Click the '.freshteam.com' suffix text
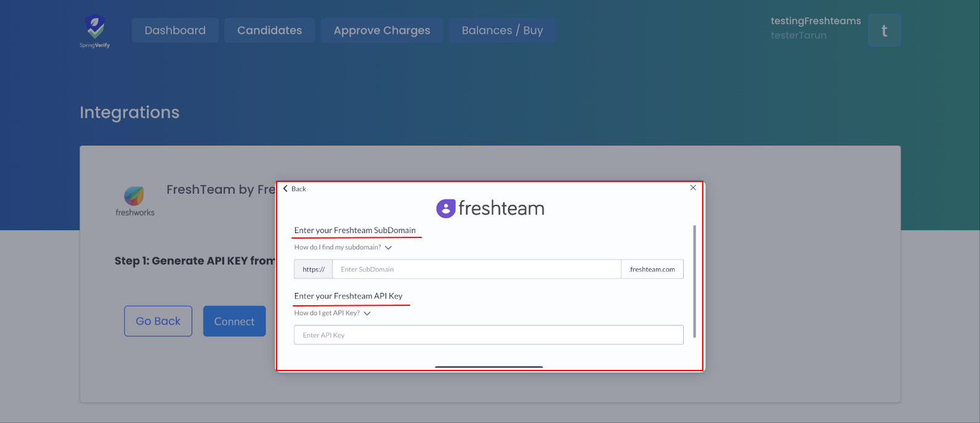 click(x=652, y=269)
